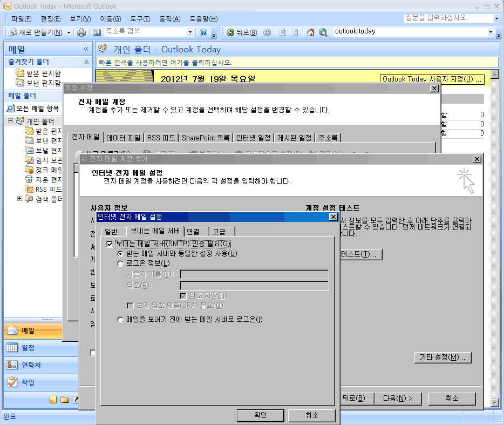Select the 개인 폴더 root in the tree
Viewport: 504px width, 425px height.
(36, 121)
